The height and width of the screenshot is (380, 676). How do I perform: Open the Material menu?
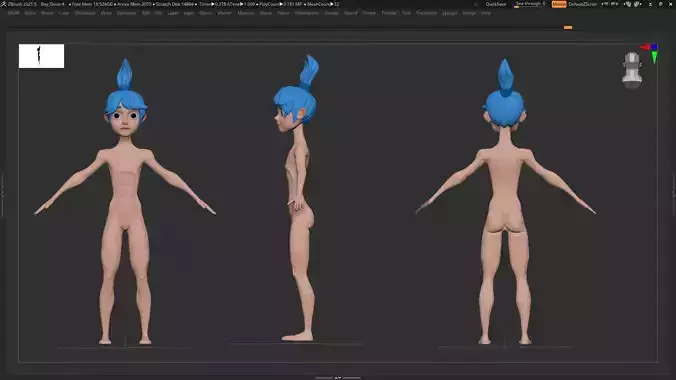click(246, 13)
